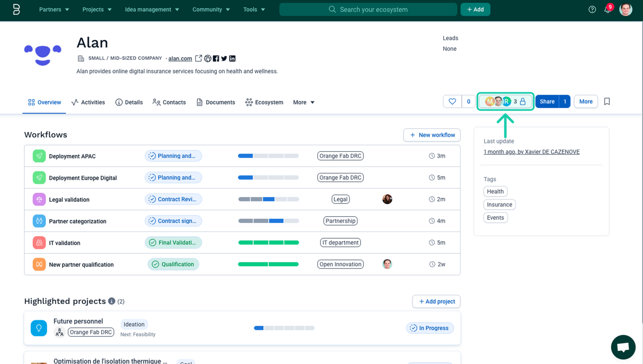Image resolution: width=643 pixels, height=364 pixels.
Task: Click the Open Innovation team label
Action: [x=340, y=264]
